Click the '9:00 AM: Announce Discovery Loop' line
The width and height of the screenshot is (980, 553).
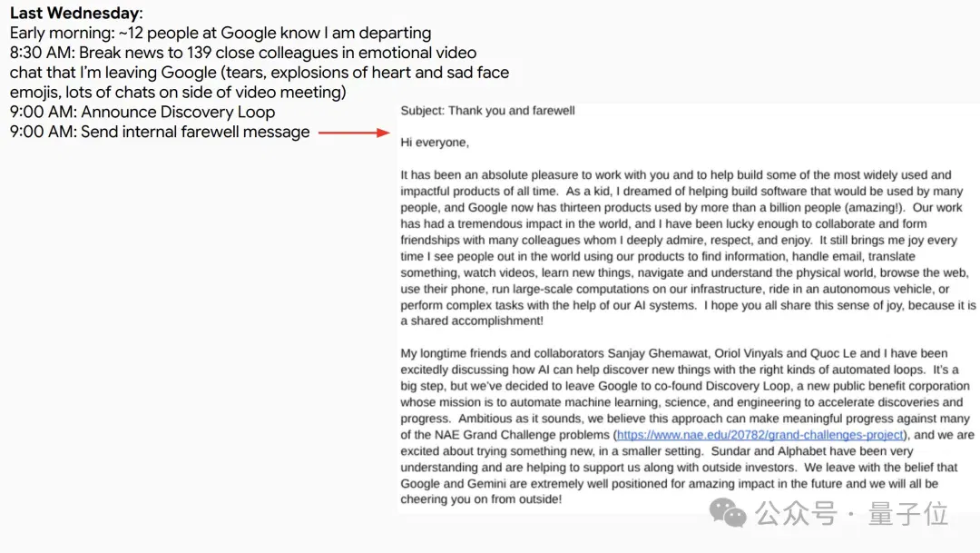click(x=142, y=112)
